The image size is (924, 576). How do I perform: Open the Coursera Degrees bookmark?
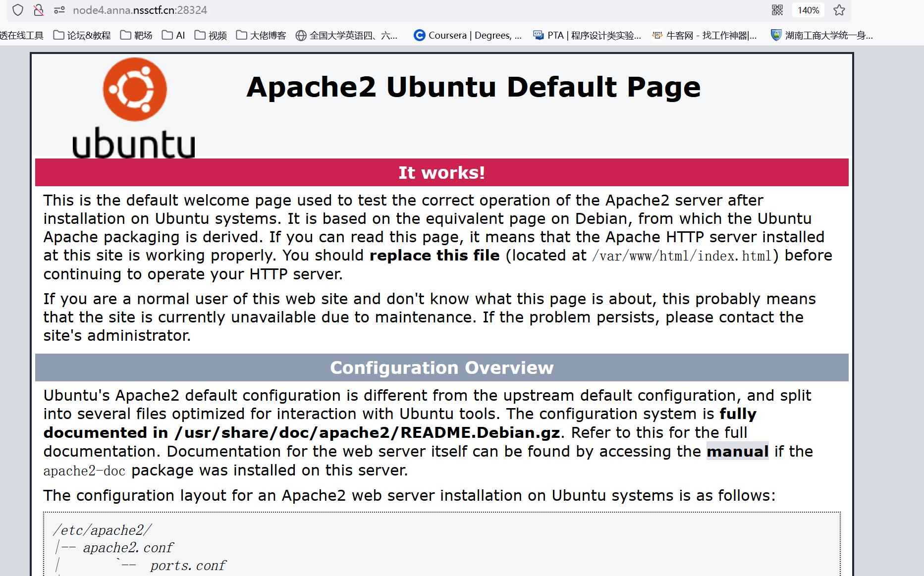[468, 35]
